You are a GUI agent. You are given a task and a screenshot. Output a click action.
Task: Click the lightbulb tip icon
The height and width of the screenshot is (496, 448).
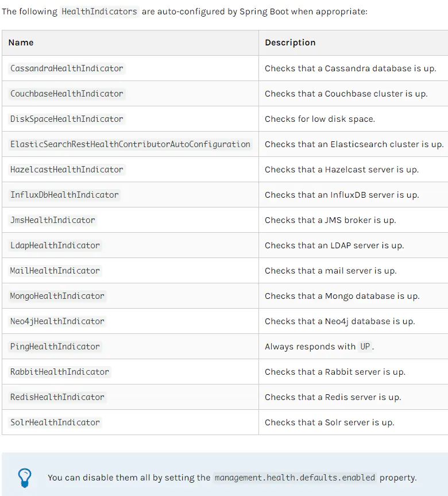tap(24, 477)
